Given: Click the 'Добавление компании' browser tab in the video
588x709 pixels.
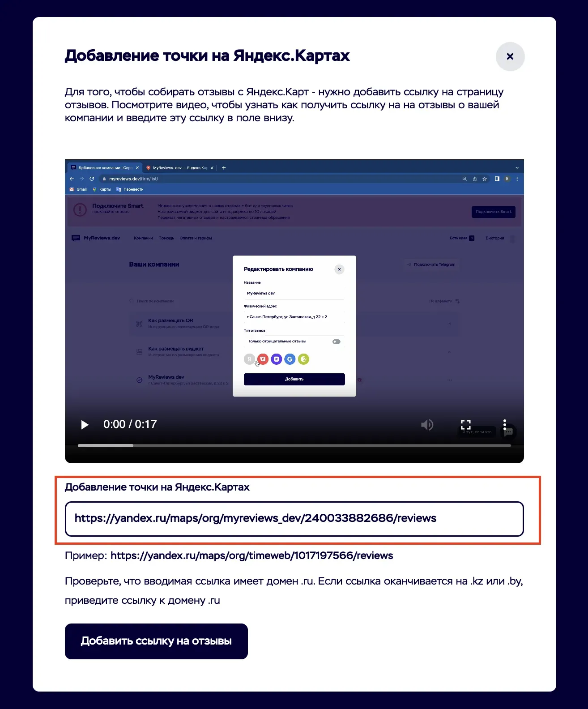Looking at the screenshot, I should tap(106, 168).
